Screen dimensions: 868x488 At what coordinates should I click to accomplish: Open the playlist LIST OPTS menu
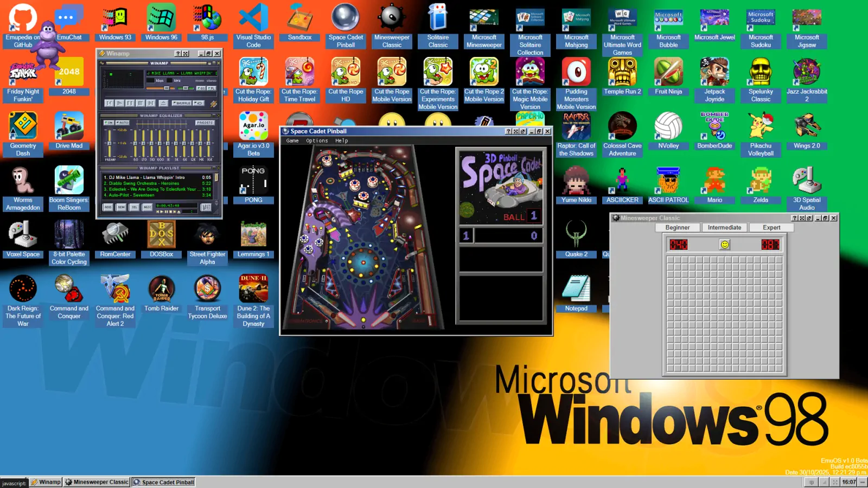pyautogui.click(x=206, y=207)
